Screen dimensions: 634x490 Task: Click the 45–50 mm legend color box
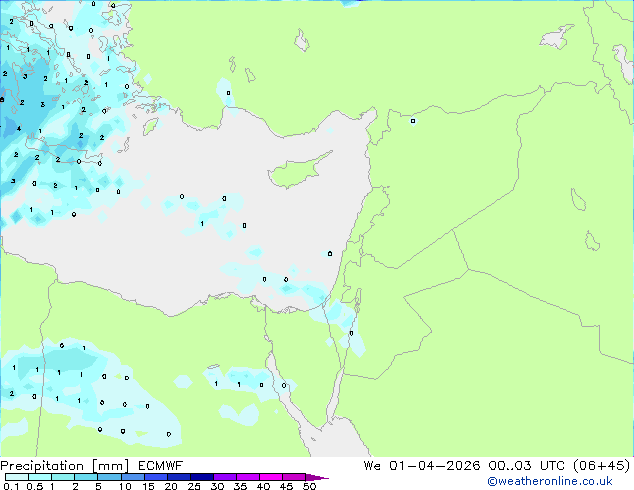point(294,477)
